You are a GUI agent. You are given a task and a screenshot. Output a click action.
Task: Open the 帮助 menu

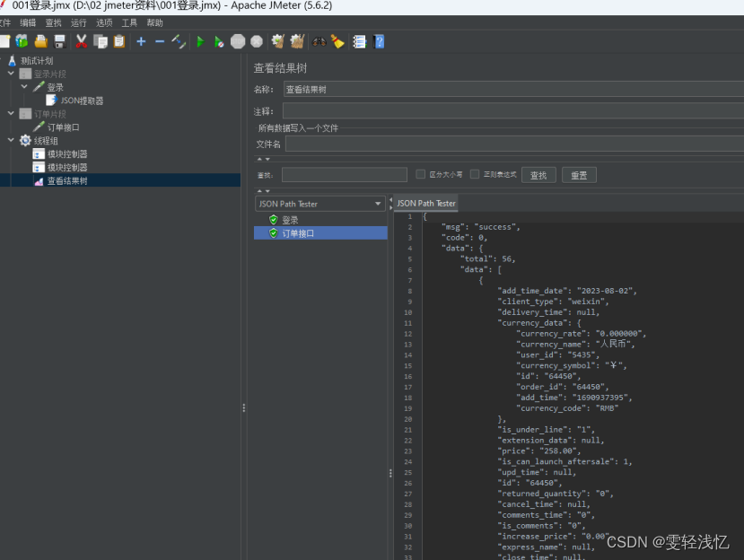(154, 22)
